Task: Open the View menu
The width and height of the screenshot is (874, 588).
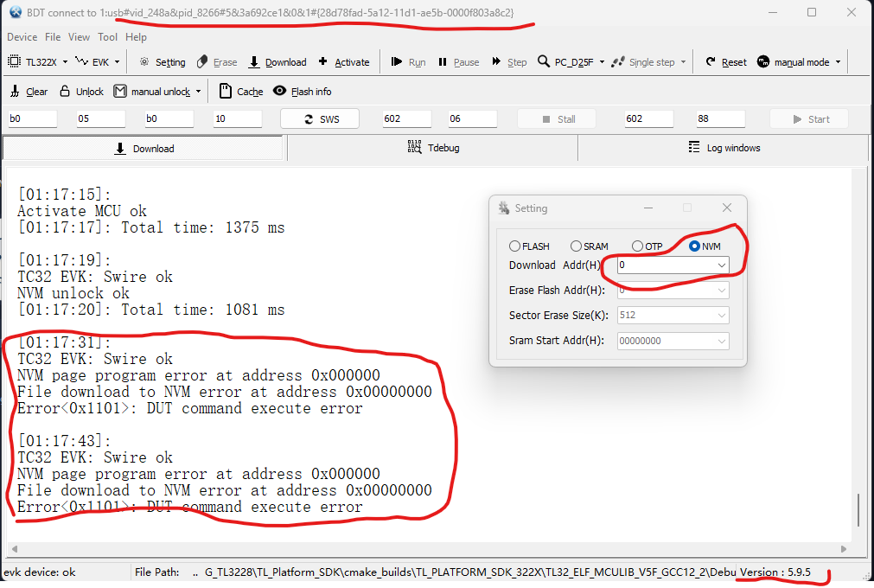Action: click(80, 37)
